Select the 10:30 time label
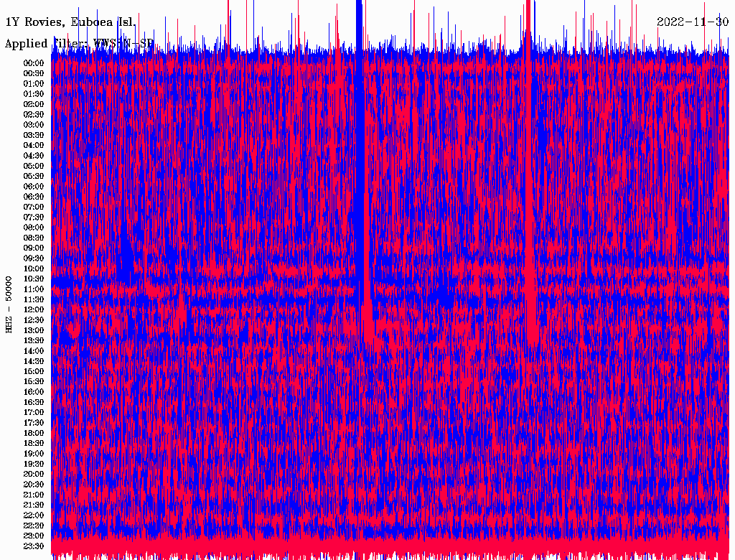This screenshot has width=735, height=560. coord(34,279)
